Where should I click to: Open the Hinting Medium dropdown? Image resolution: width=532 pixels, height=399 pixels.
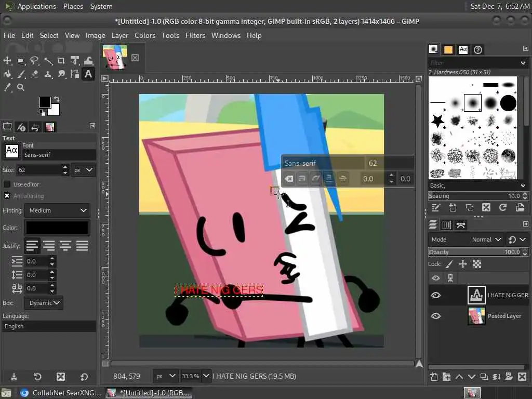click(57, 210)
